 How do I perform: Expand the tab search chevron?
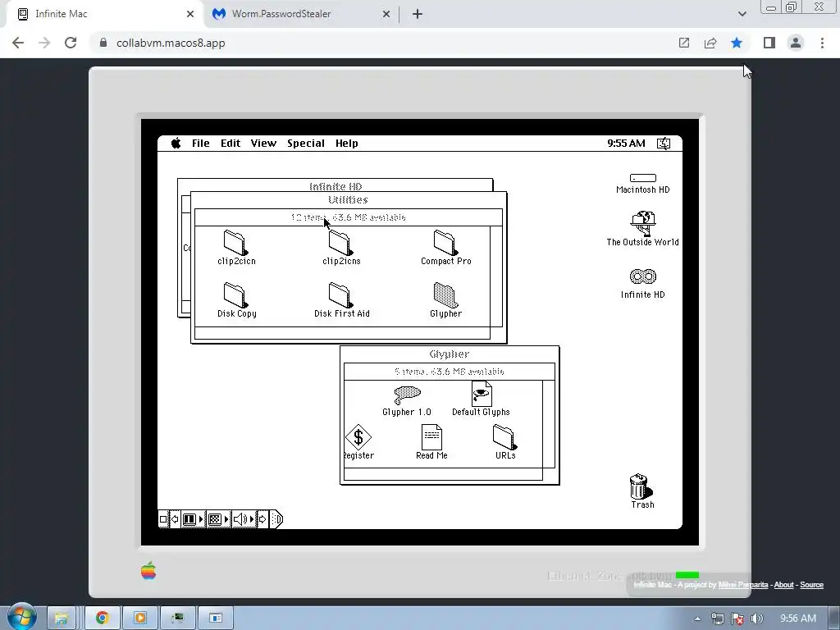click(742, 14)
